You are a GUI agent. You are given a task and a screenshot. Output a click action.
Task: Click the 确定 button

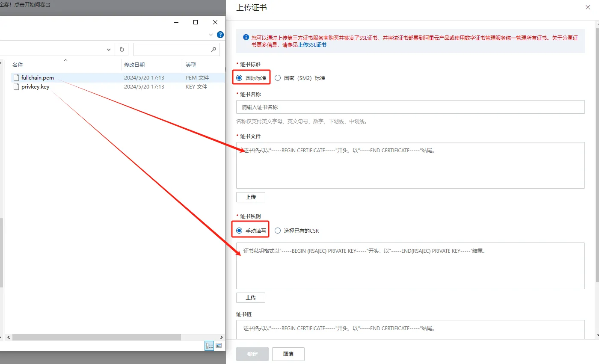pos(252,354)
